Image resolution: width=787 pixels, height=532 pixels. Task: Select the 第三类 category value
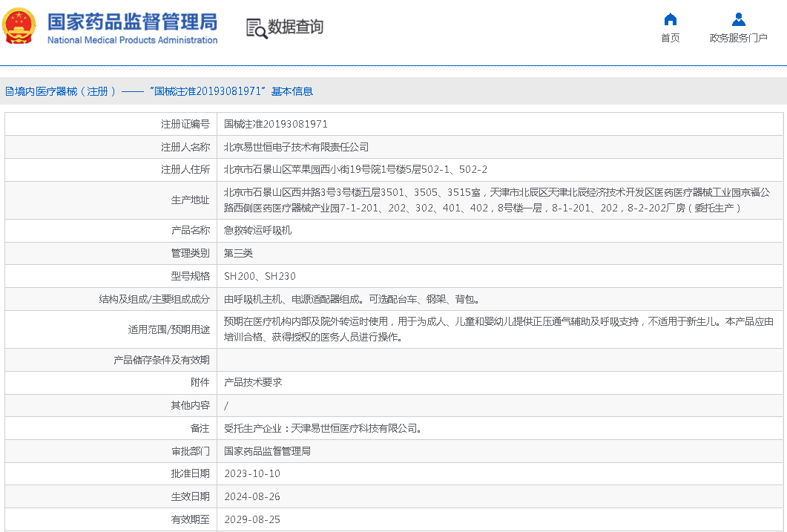(x=238, y=253)
